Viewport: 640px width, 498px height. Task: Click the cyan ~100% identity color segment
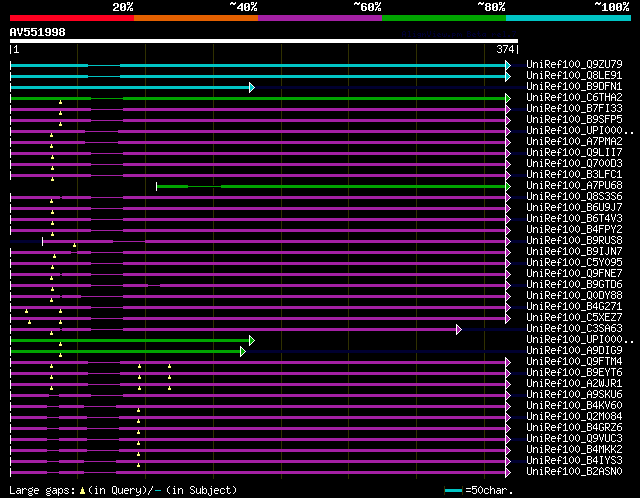click(568, 18)
